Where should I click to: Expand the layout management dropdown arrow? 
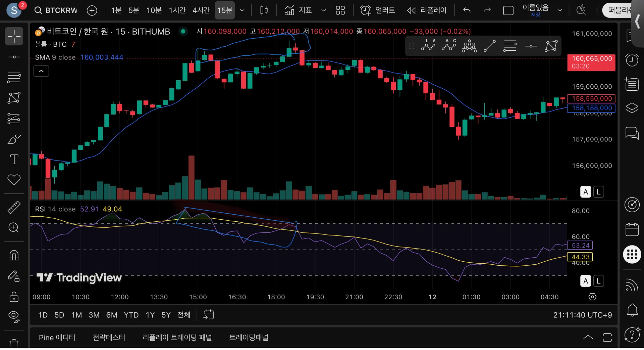tap(560, 10)
